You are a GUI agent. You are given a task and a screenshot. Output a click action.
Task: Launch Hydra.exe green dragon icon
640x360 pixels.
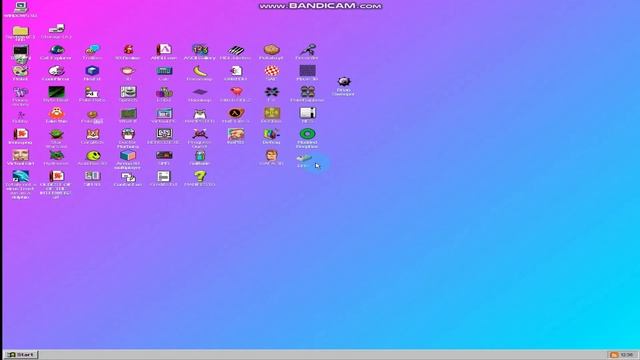point(56,155)
